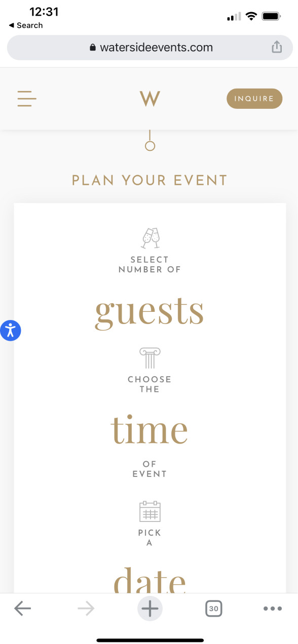Tap the watersideevents.com address bar
This screenshot has height=644, width=298.
(x=150, y=48)
